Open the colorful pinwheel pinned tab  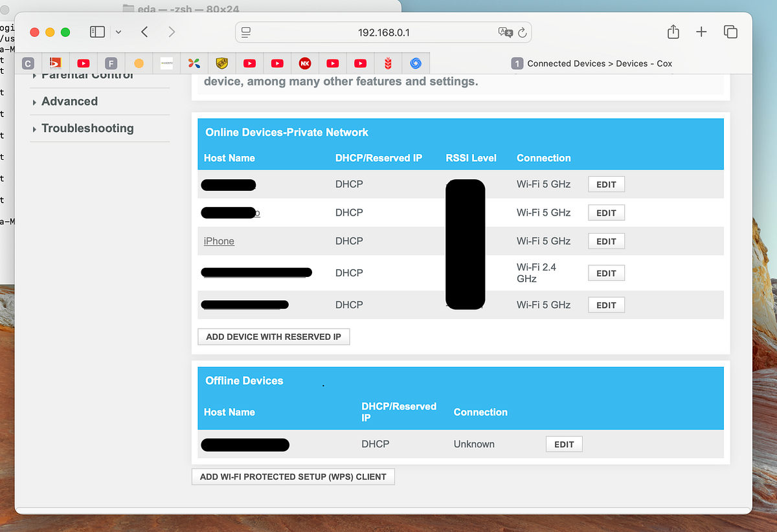pos(194,63)
